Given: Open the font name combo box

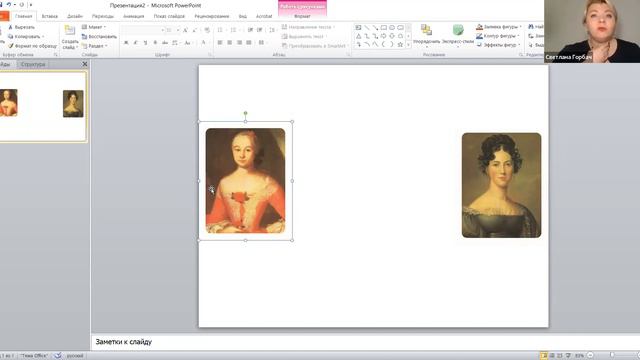Looking at the screenshot, I should [x=143, y=30].
